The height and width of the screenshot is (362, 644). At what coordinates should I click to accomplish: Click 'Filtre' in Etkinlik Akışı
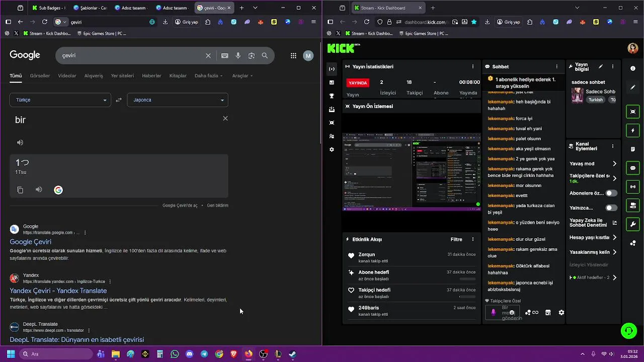click(x=456, y=239)
